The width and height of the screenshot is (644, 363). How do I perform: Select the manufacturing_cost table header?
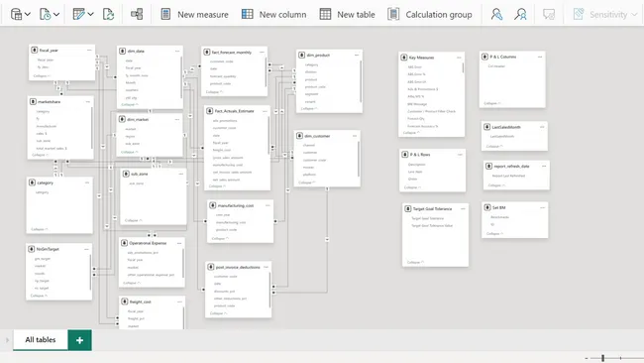coord(241,205)
